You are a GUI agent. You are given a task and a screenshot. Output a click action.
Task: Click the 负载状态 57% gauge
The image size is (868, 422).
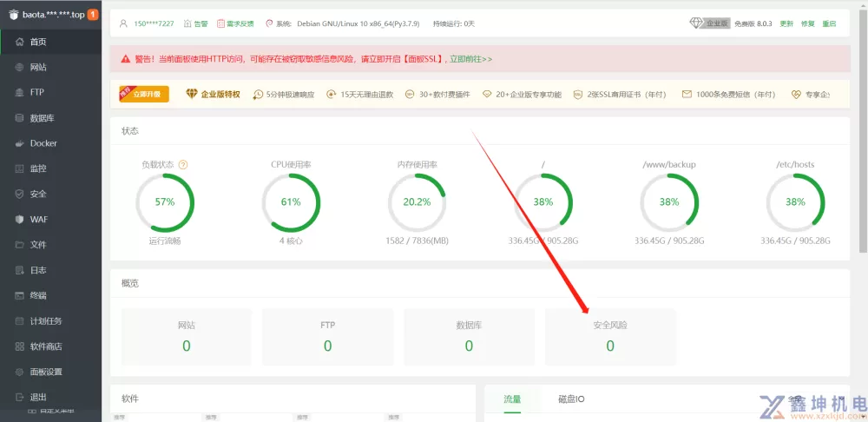point(165,202)
